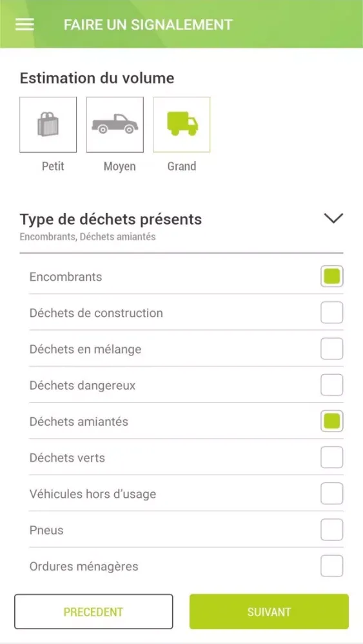
Task: Select the Grand delivery truck icon
Action: [x=182, y=125]
